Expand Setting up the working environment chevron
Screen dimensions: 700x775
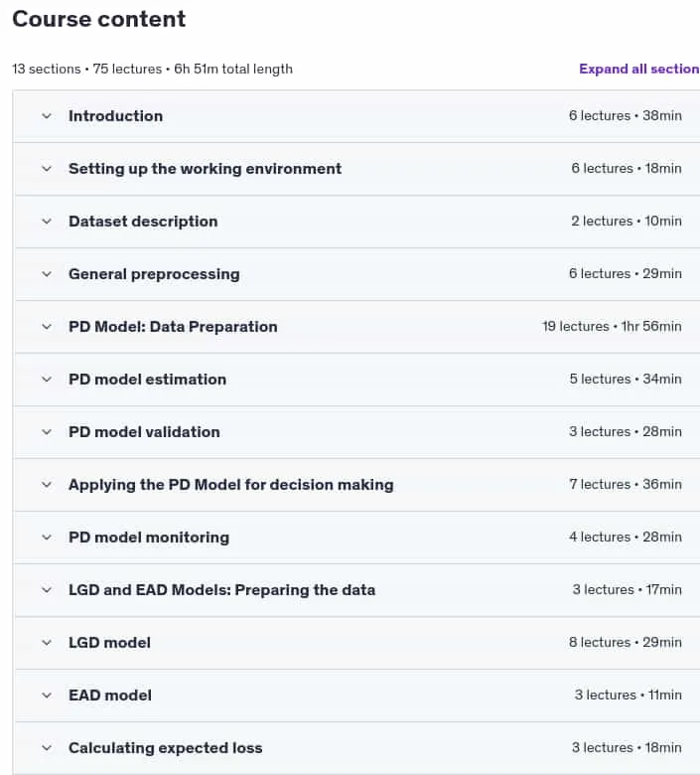(47, 169)
